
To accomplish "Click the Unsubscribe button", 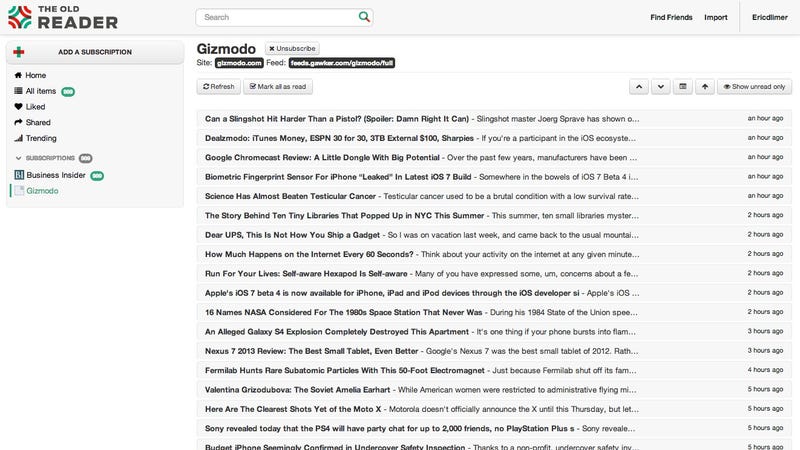I will point(292,48).
